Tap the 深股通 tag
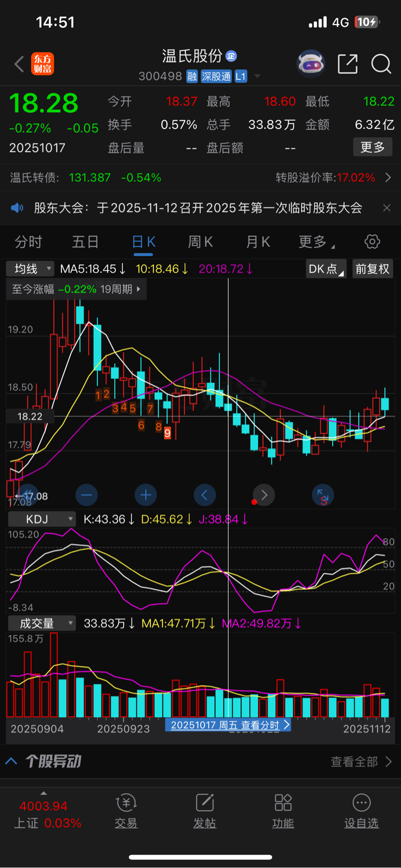This screenshot has width=401, height=868. click(216, 77)
